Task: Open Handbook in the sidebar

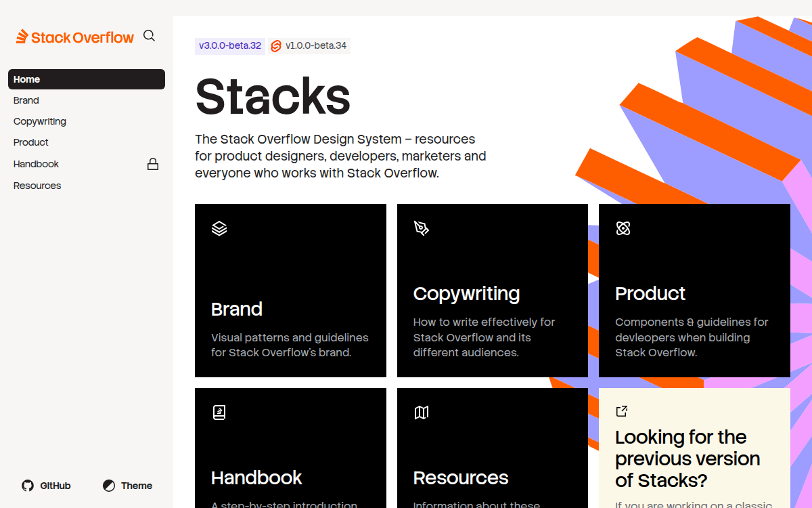Action: (87, 164)
